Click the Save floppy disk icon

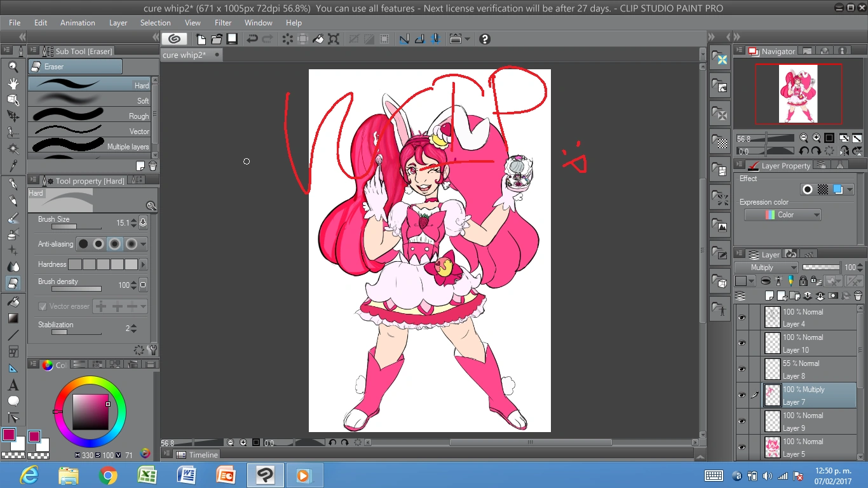[x=232, y=39]
